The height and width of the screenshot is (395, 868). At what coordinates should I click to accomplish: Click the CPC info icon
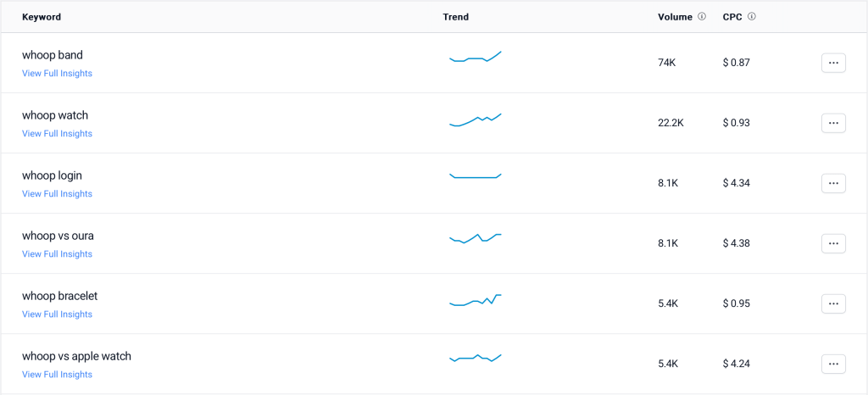752,17
